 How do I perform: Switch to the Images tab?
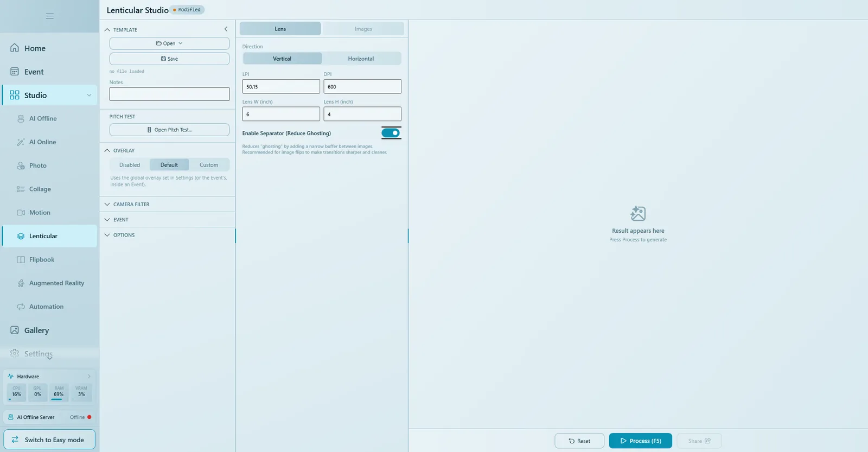pyautogui.click(x=363, y=29)
